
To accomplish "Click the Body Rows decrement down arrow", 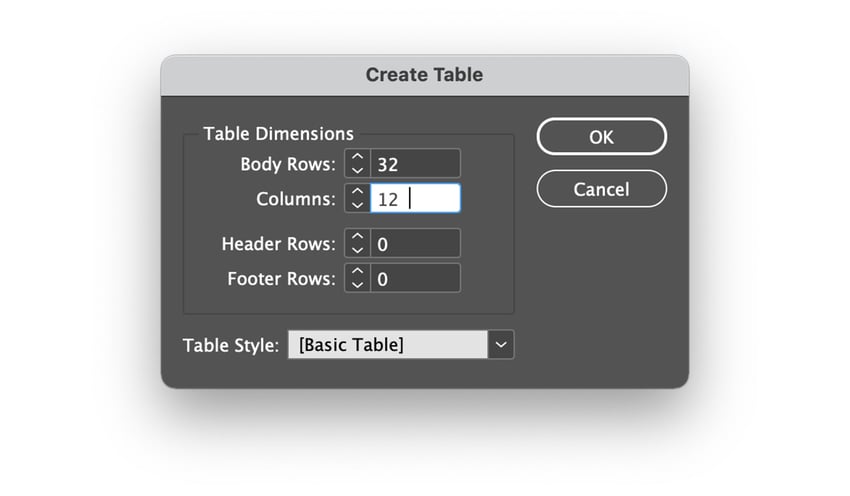I will coord(357,169).
